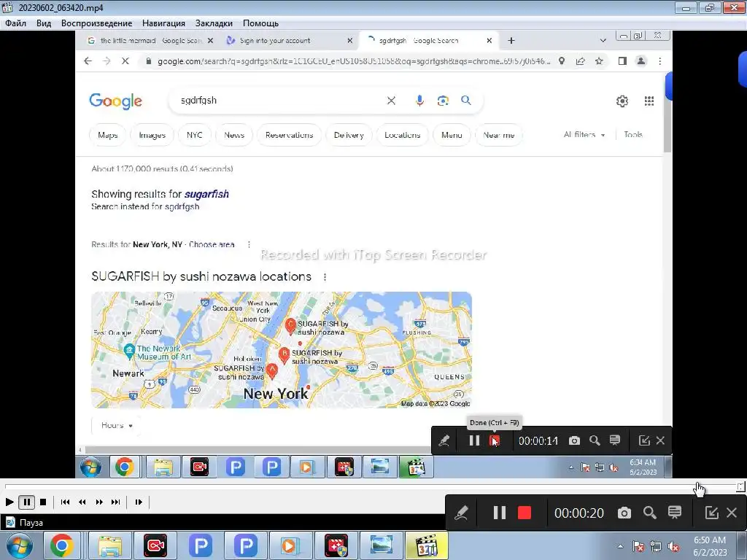Click the player's rewind button

click(82, 502)
